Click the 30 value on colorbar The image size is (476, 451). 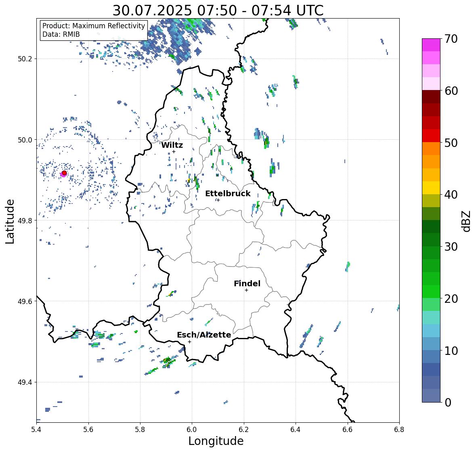[451, 247]
